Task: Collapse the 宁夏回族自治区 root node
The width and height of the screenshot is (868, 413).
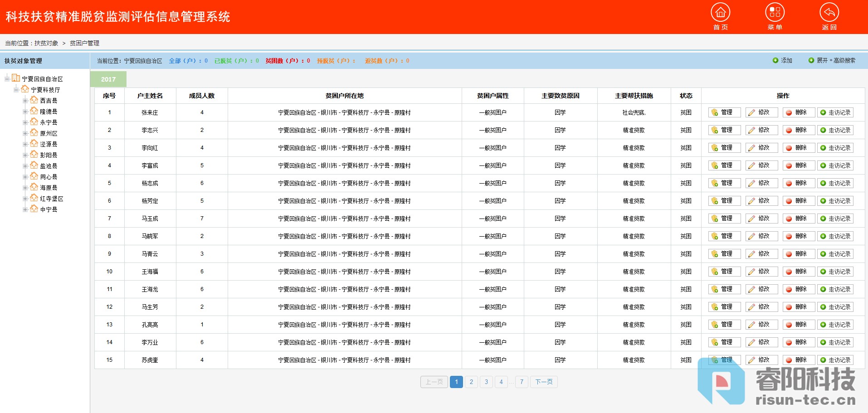Action: (7, 79)
